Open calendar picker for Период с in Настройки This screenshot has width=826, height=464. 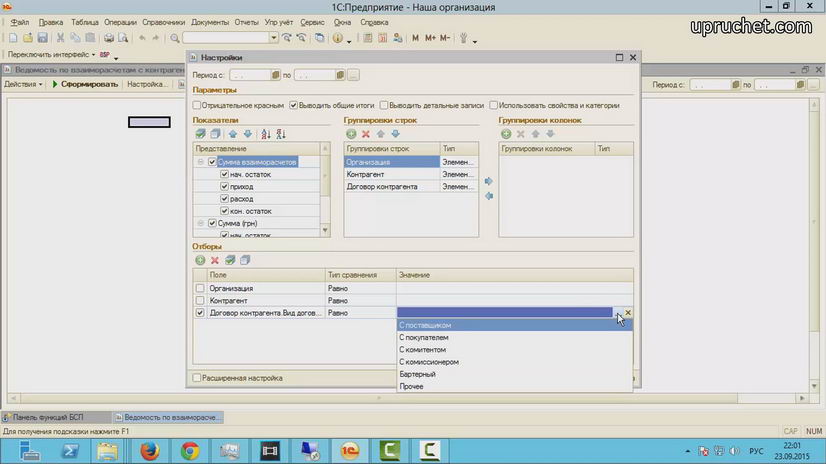pos(276,75)
